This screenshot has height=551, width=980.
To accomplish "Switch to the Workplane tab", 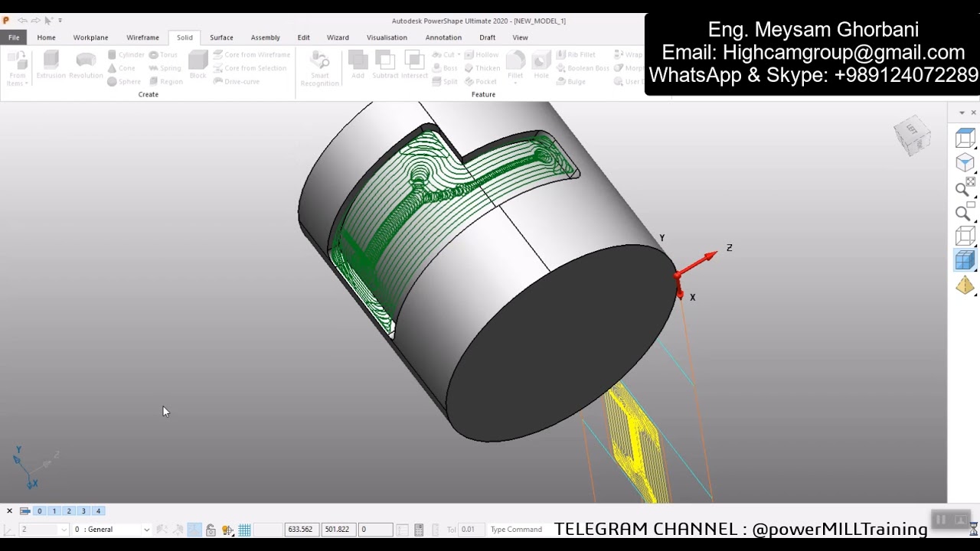I will [90, 37].
